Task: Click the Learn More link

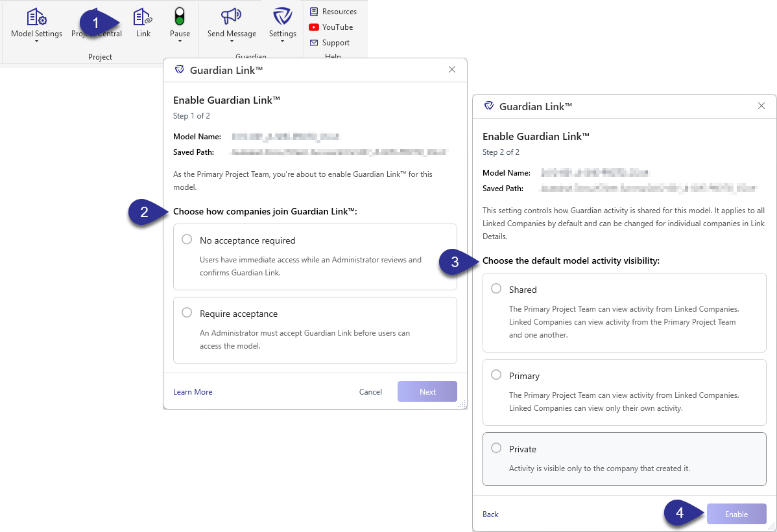Action: tap(193, 392)
